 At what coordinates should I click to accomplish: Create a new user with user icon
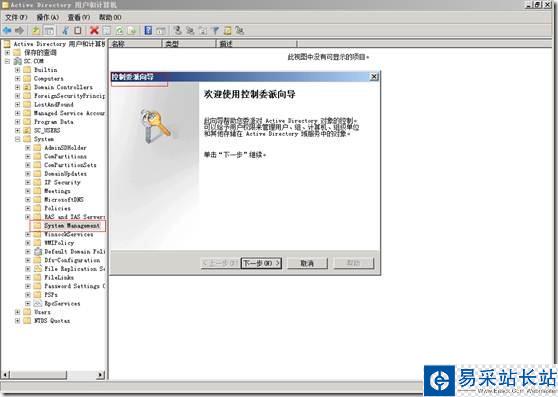[178, 31]
